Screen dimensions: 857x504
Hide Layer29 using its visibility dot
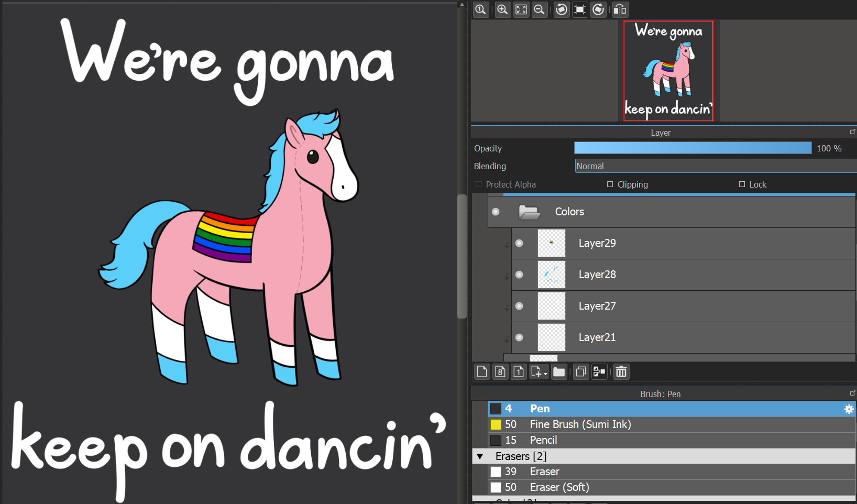[x=519, y=243]
